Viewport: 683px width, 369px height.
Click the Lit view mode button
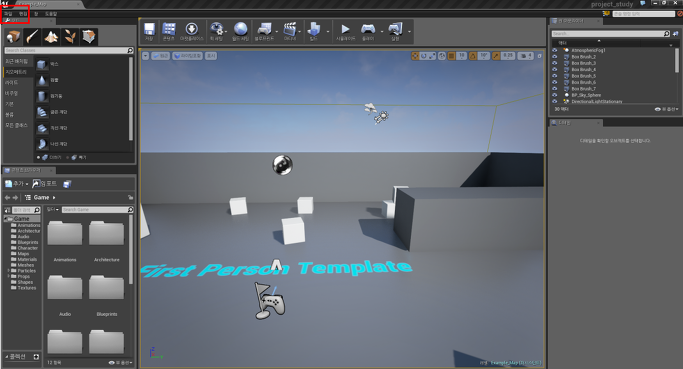(x=188, y=56)
